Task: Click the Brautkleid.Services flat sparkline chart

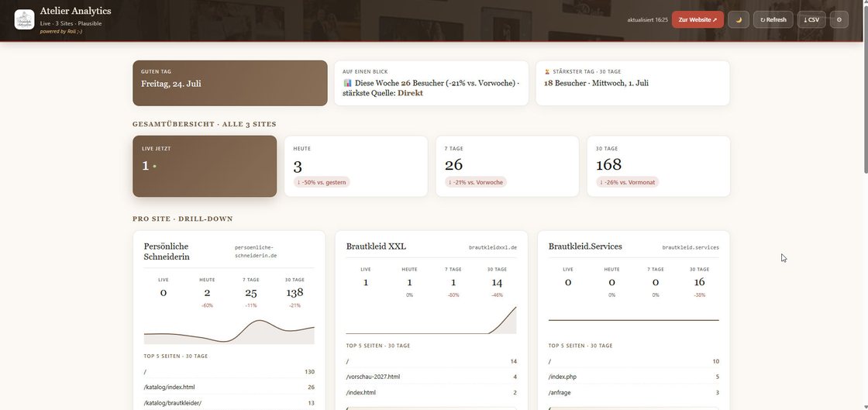Action: click(634, 320)
